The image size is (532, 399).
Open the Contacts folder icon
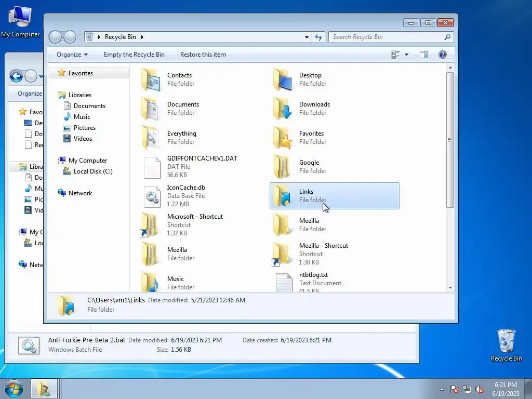coord(150,79)
